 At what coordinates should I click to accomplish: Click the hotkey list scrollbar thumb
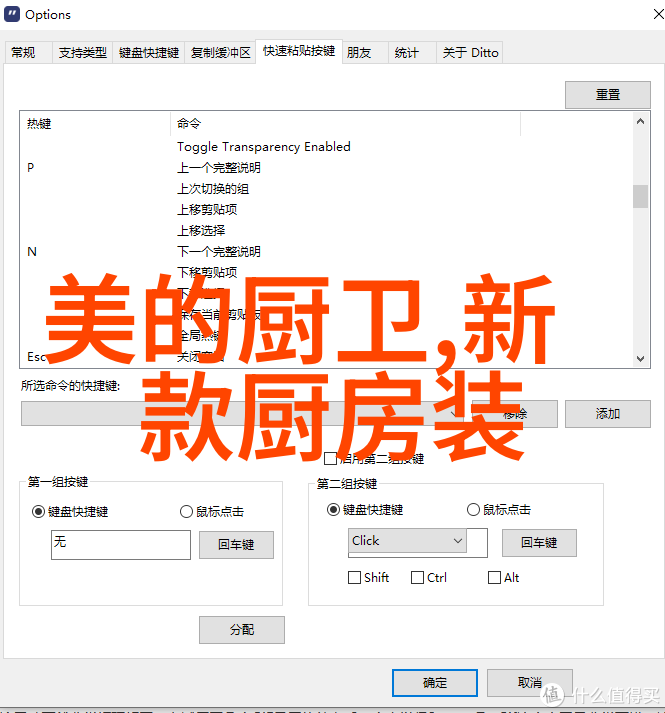[x=640, y=196]
